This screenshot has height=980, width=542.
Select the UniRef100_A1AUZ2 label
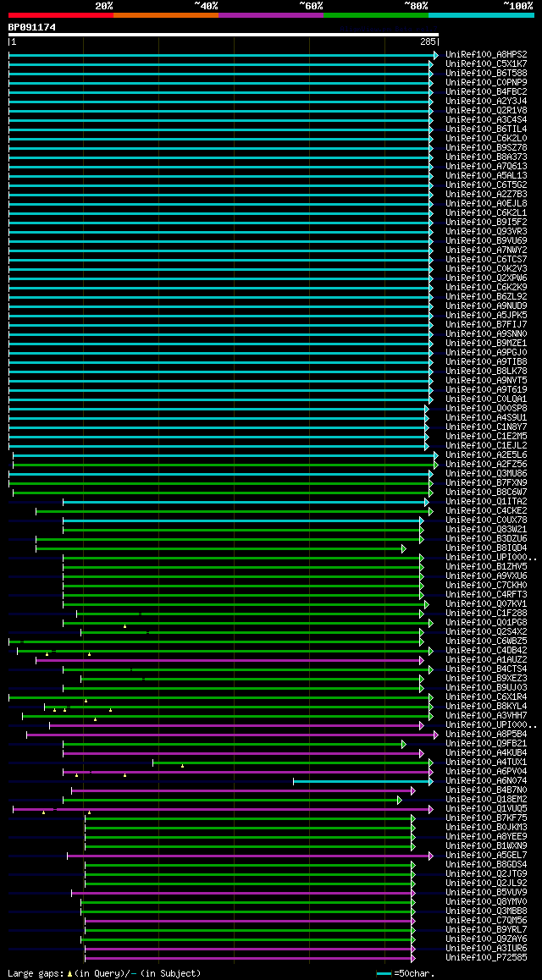(x=486, y=660)
